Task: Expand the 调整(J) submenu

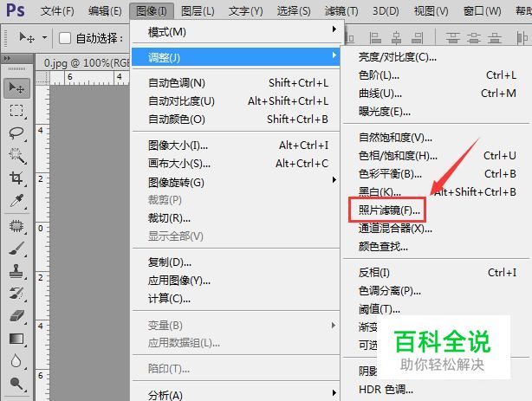Action: tap(236, 57)
